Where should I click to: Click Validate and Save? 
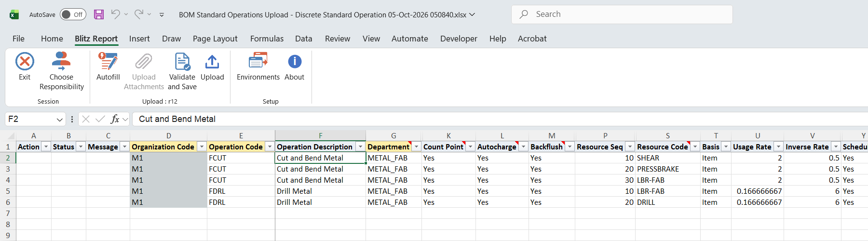[182, 71]
